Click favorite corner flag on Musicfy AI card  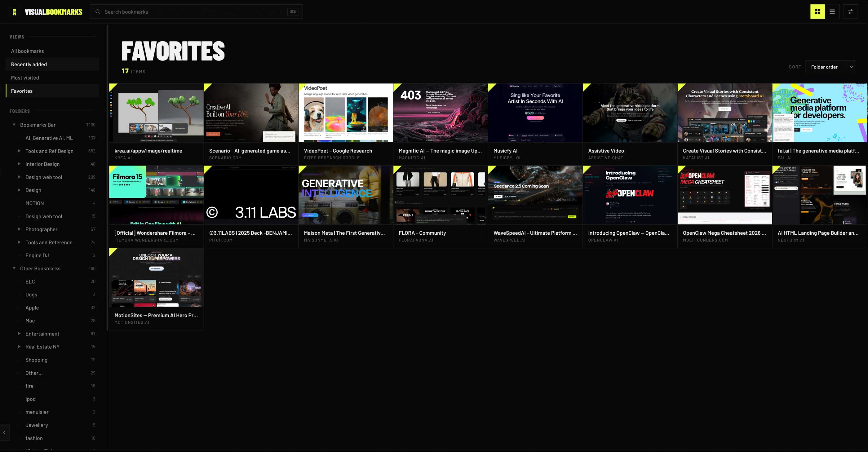pyautogui.click(x=491, y=86)
